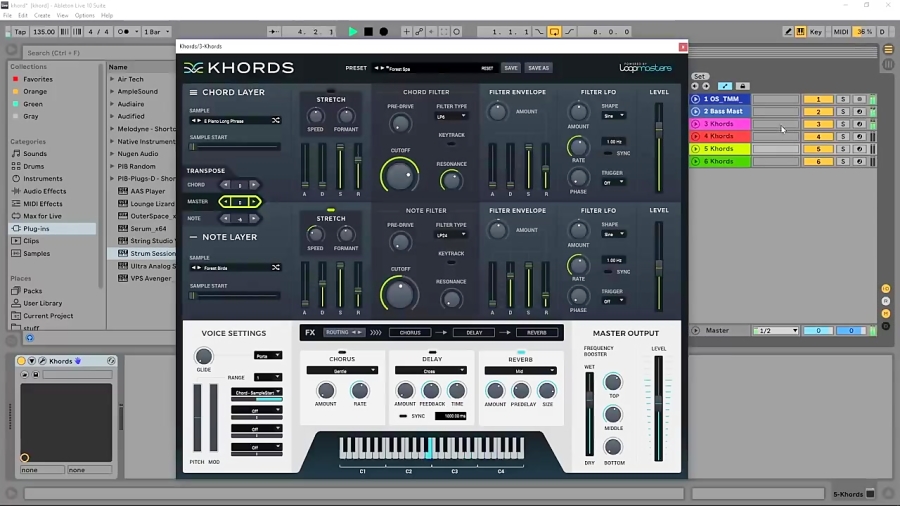Image resolution: width=900 pixels, height=506 pixels.
Task: Arm track 4 Khords for recording
Action: [x=859, y=137]
